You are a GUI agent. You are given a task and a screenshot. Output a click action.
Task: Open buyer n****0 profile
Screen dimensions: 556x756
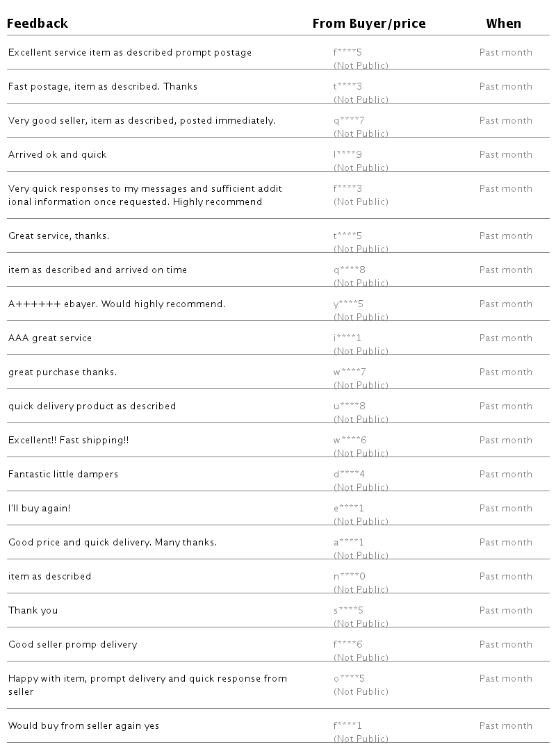click(349, 577)
